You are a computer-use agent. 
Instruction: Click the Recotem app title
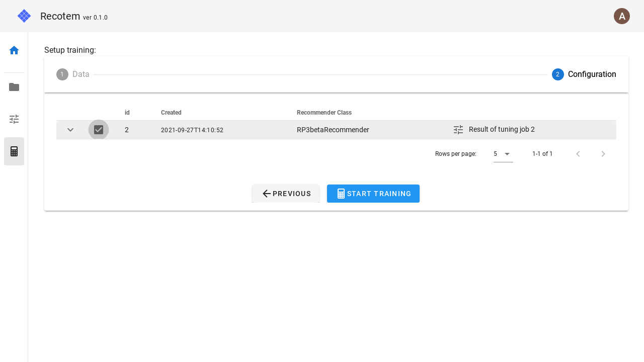[60, 16]
